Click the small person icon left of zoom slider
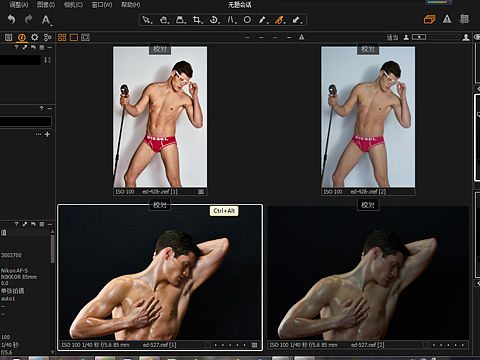 pos(406,37)
